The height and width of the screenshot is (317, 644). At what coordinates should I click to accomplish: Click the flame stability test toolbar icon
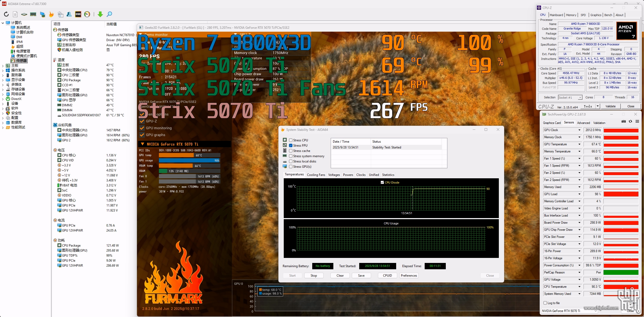click(x=51, y=14)
